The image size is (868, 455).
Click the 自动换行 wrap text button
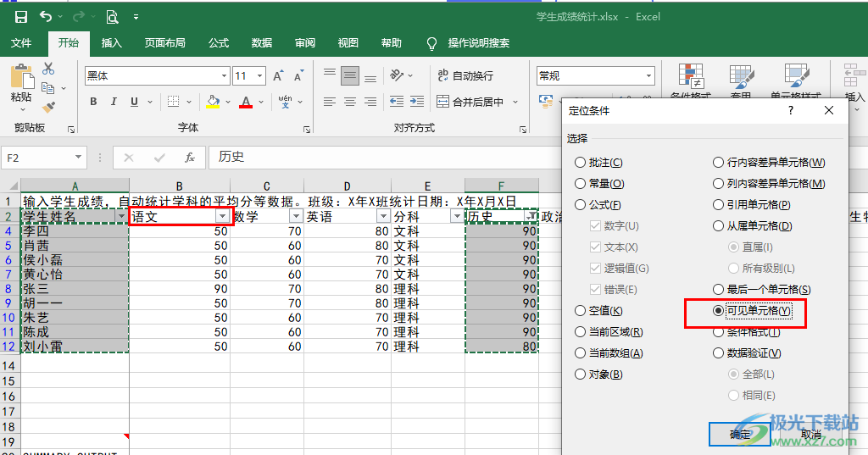coord(465,76)
